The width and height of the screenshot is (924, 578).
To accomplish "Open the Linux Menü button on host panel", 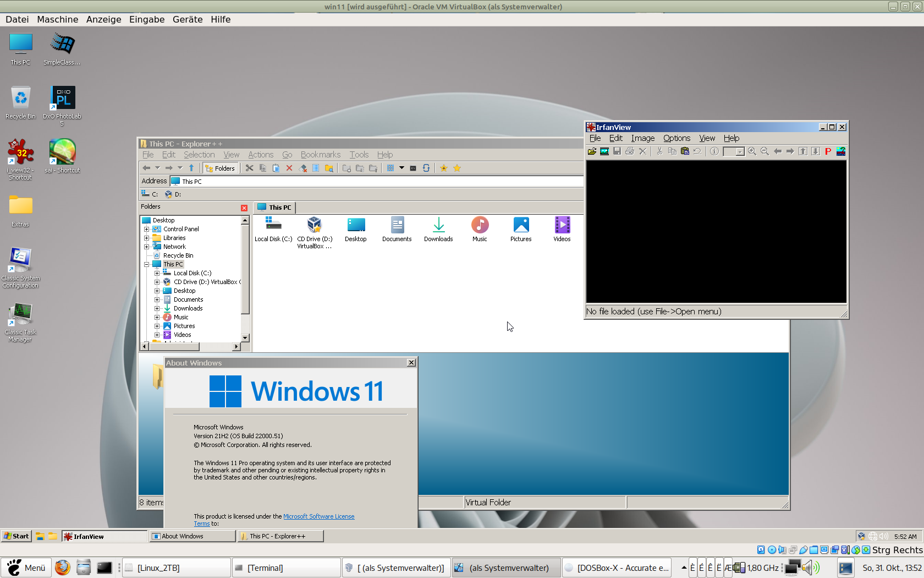I will coord(26,568).
